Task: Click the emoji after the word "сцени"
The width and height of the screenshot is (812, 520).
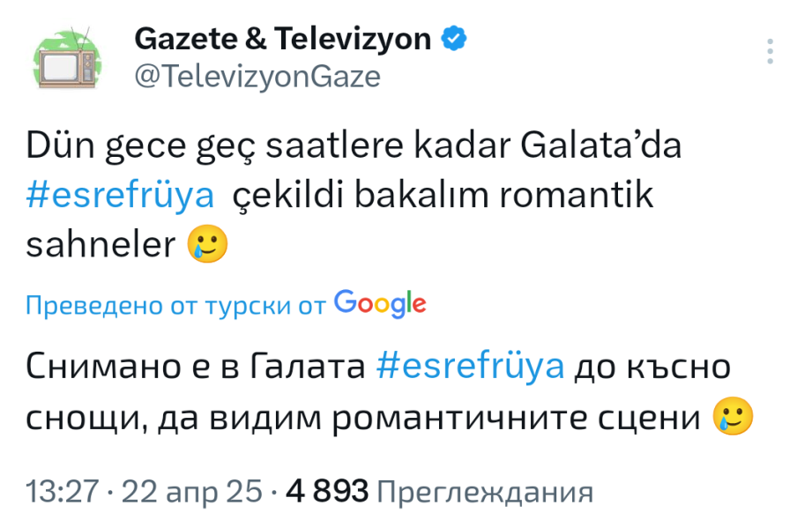Action: (x=734, y=418)
